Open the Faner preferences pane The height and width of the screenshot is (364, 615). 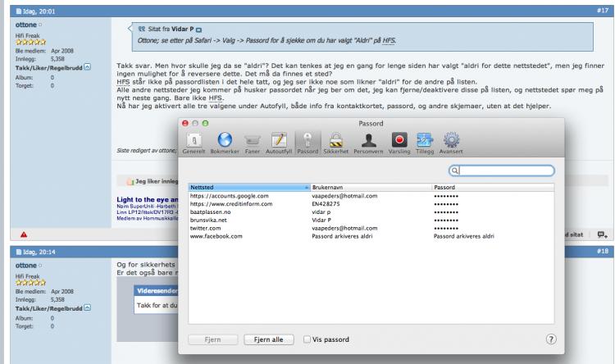point(253,143)
